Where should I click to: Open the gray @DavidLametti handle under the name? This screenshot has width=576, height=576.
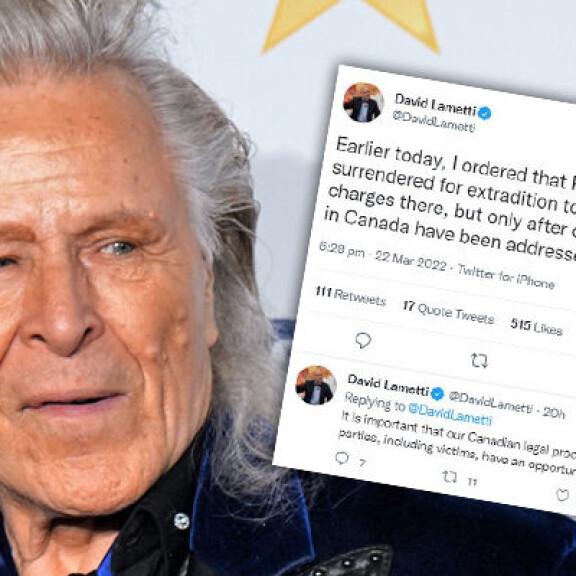click(434, 121)
